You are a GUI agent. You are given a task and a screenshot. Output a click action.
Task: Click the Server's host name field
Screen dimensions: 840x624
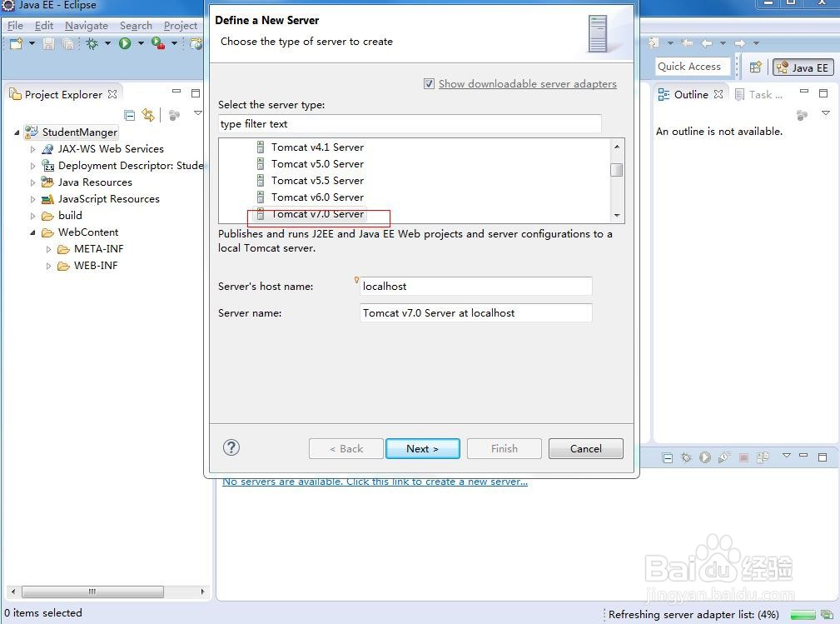click(475, 287)
